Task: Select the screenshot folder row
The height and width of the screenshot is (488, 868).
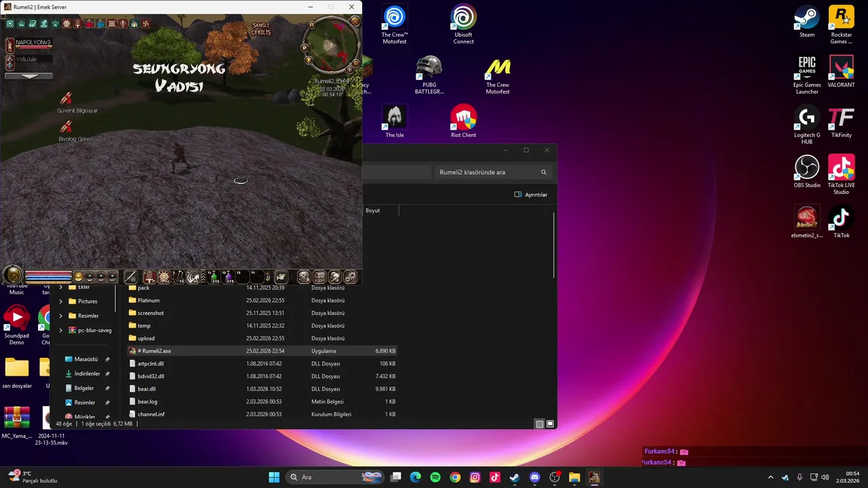Action: pos(262,313)
